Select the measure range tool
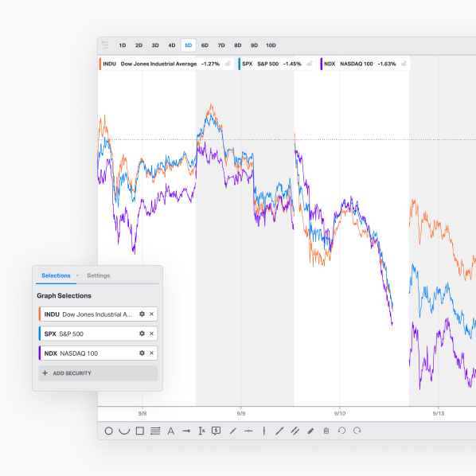 (x=202, y=431)
